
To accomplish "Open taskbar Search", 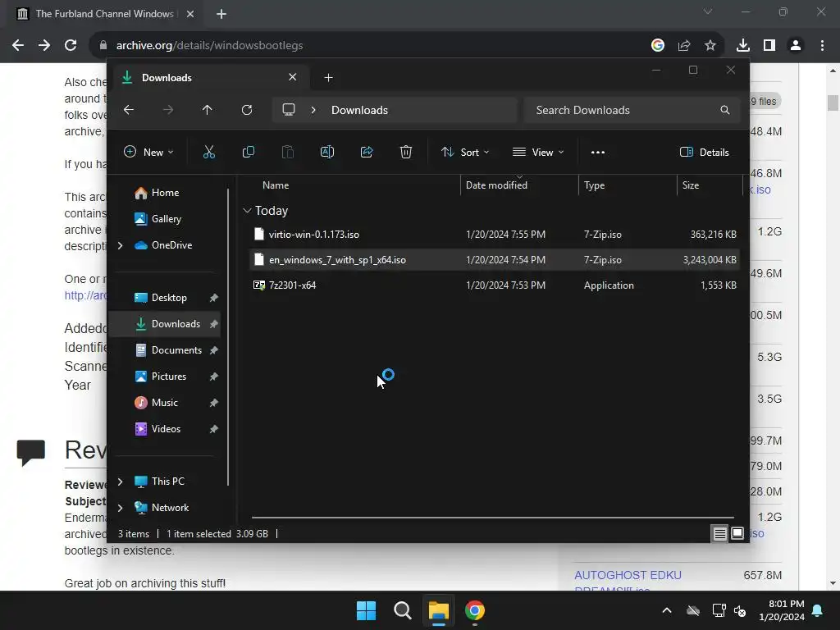I will pyautogui.click(x=402, y=610).
